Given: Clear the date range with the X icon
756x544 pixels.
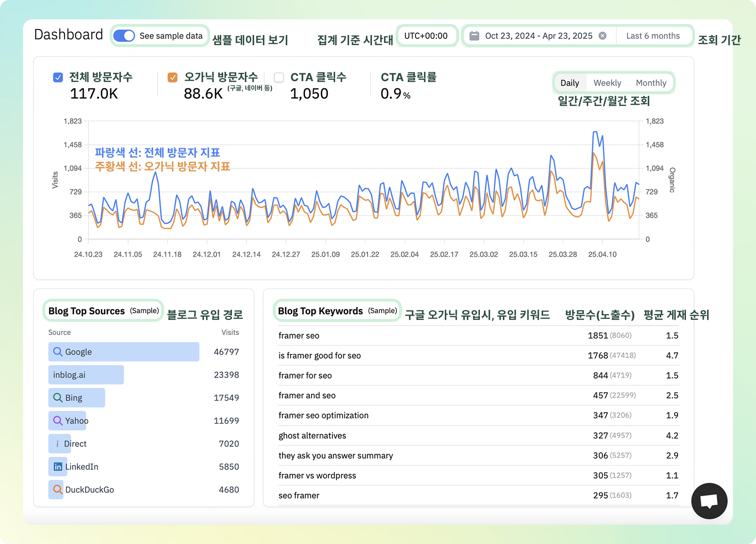Looking at the screenshot, I should (x=602, y=36).
